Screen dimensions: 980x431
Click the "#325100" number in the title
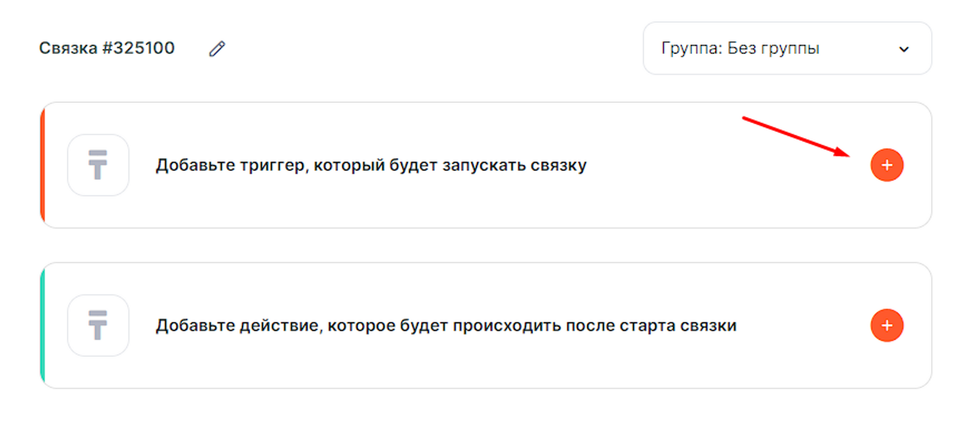tap(138, 48)
